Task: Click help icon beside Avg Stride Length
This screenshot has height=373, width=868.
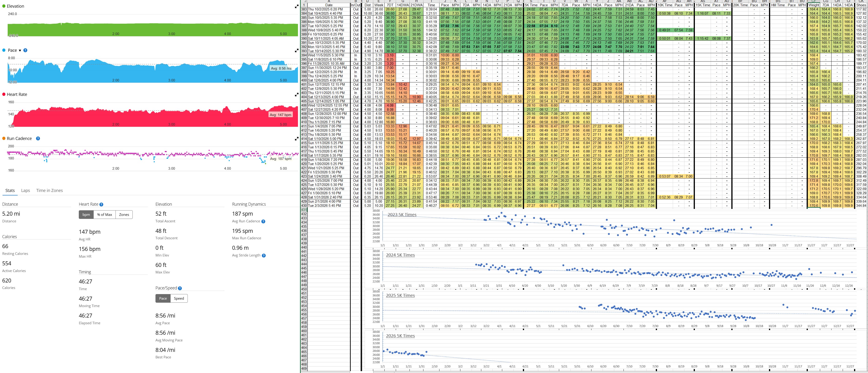Action: coord(264,256)
